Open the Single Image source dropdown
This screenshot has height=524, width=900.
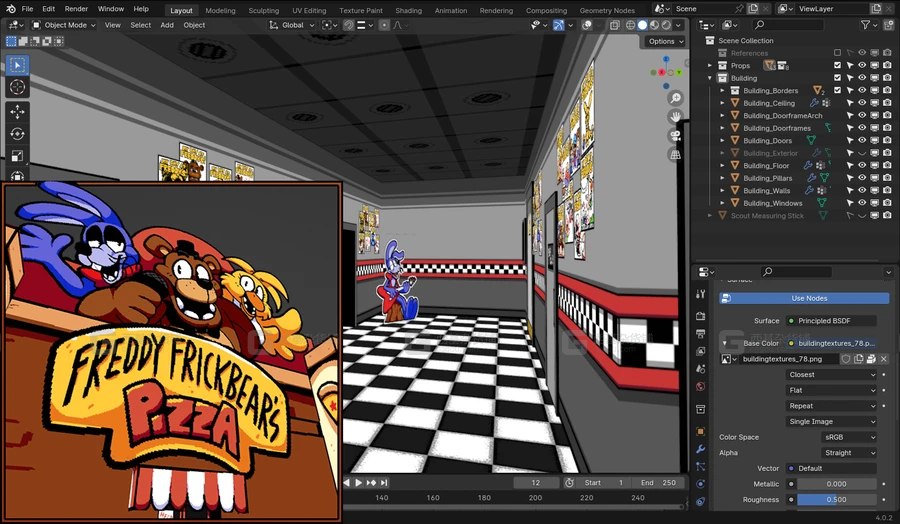pyautogui.click(x=831, y=421)
